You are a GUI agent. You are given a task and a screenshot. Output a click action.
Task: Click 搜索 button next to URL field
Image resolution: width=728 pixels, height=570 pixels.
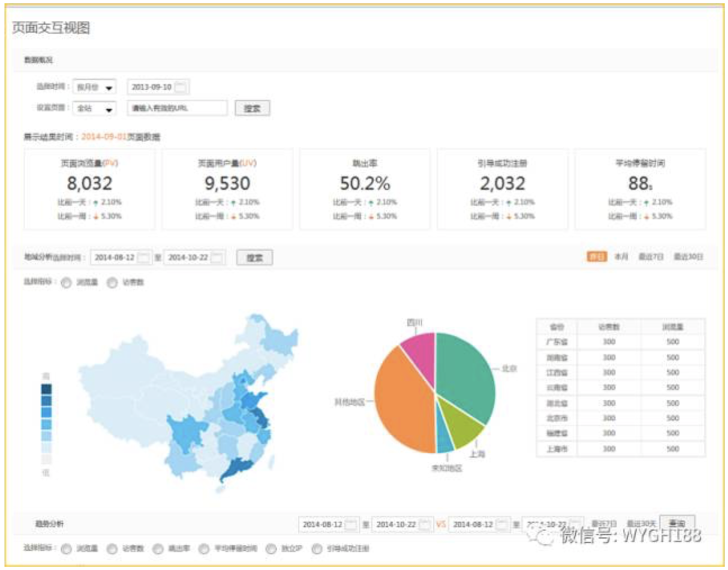pos(252,108)
